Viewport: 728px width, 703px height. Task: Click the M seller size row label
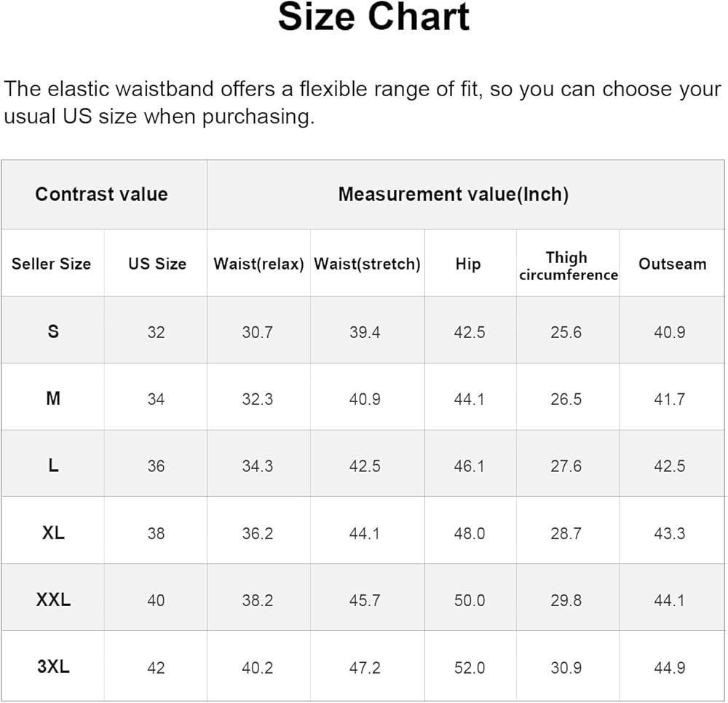[x=53, y=398]
